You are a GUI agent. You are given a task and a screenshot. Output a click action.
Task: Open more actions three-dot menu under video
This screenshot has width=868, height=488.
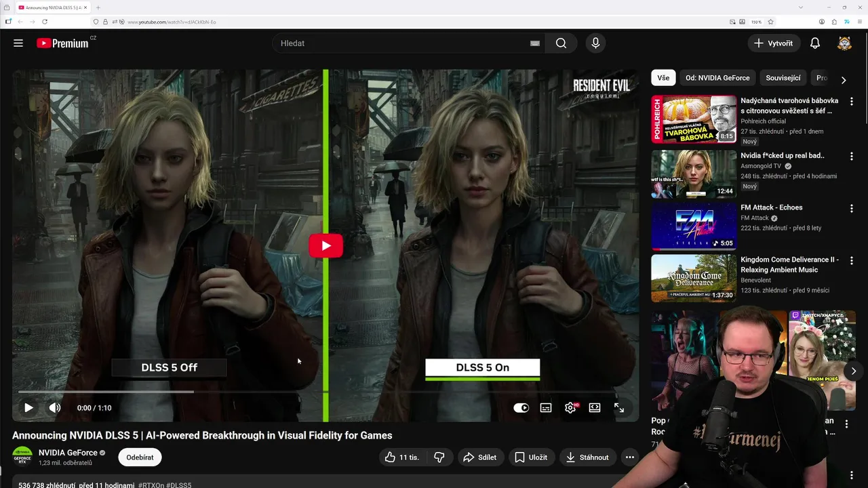630,457
